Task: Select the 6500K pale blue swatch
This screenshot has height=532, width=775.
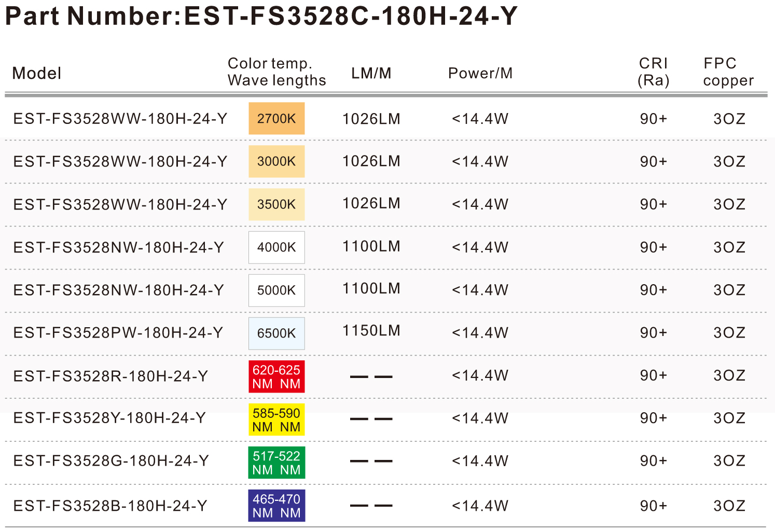Action: [x=276, y=333]
